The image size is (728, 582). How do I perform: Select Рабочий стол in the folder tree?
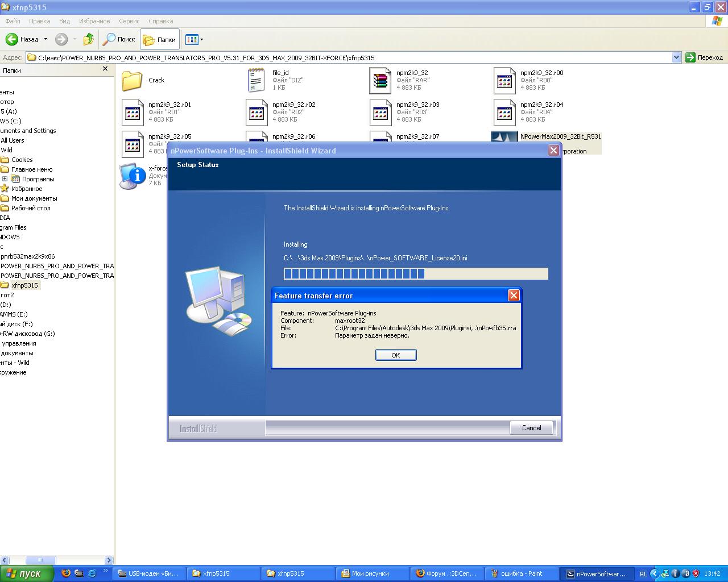[31, 208]
